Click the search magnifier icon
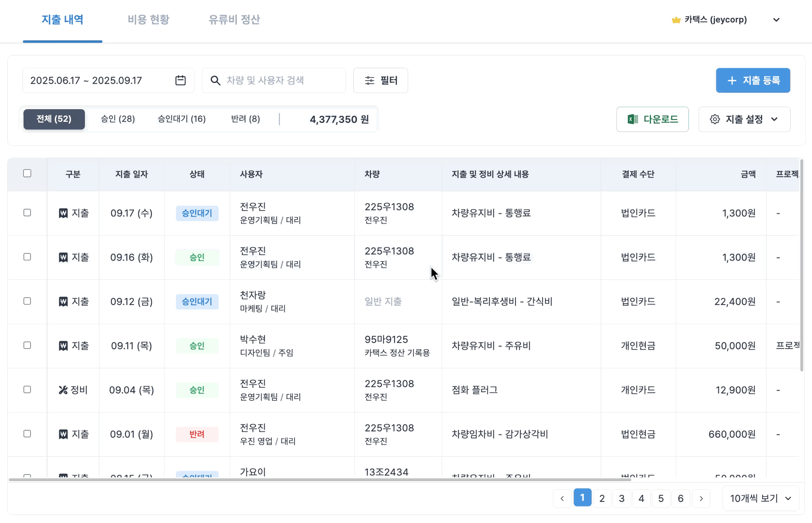This screenshot has height=523, width=812. (x=216, y=80)
